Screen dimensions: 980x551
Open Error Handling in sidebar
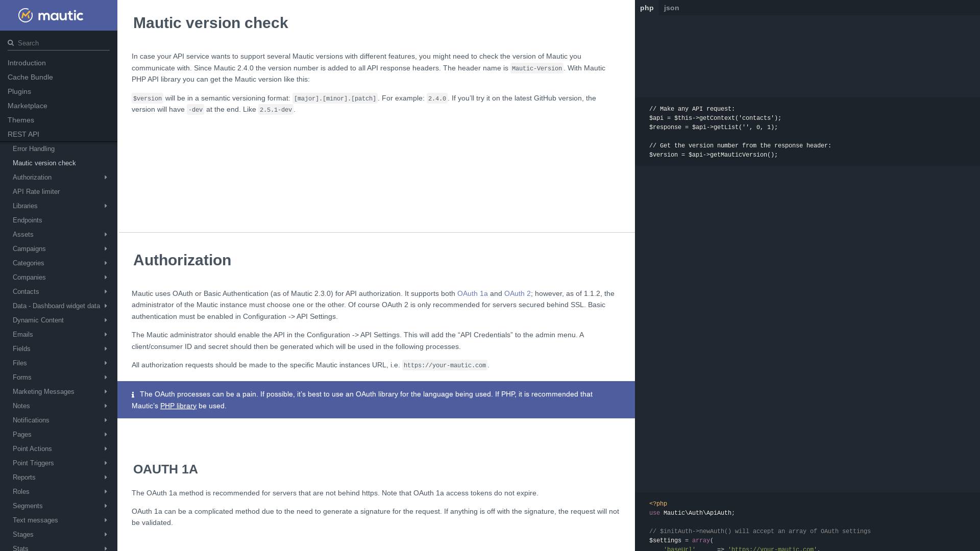34,149
